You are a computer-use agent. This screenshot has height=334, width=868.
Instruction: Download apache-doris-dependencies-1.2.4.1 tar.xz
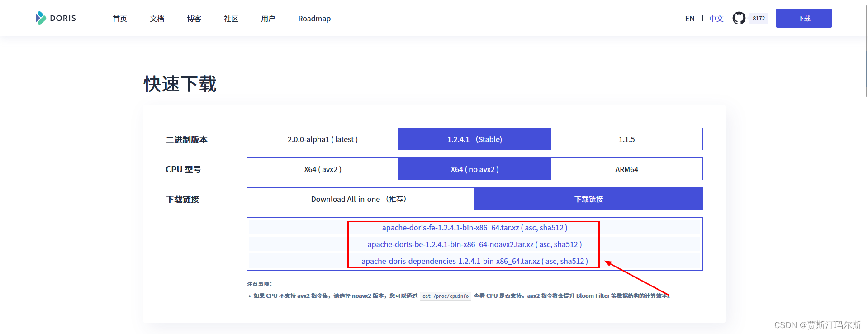click(451, 261)
